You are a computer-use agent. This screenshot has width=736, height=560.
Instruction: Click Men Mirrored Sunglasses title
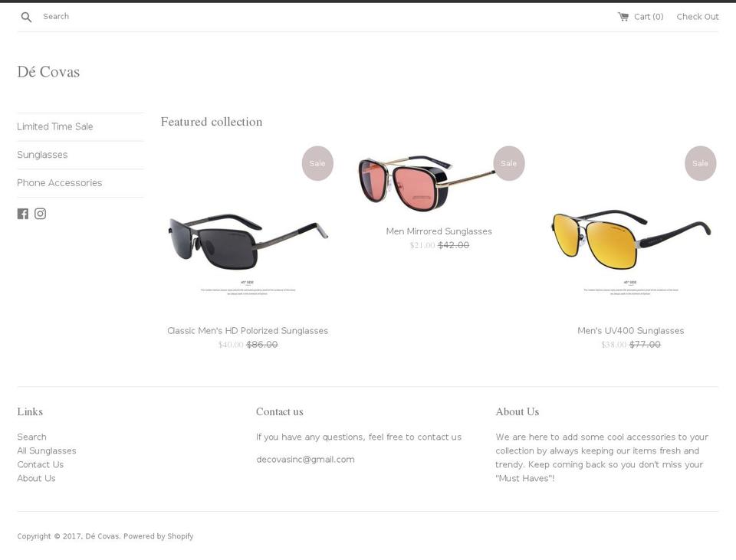439,231
